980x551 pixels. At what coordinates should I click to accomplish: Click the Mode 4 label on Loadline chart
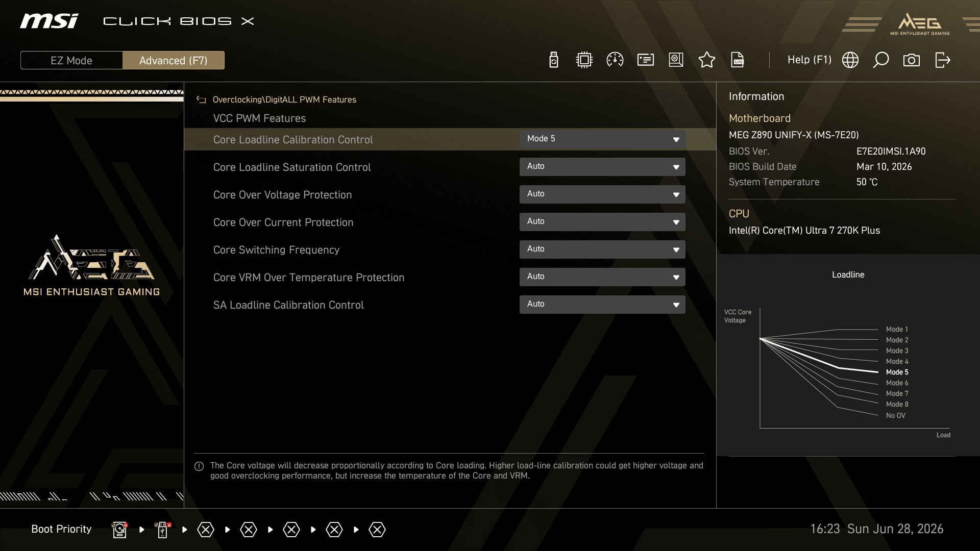tap(897, 362)
